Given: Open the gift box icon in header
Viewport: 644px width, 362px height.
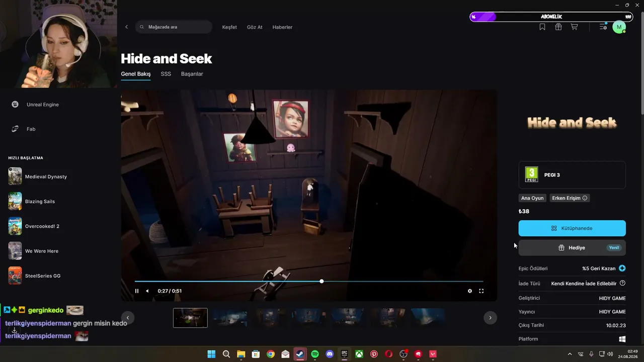Looking at the screenshot, I should click(x=558, y=27).
